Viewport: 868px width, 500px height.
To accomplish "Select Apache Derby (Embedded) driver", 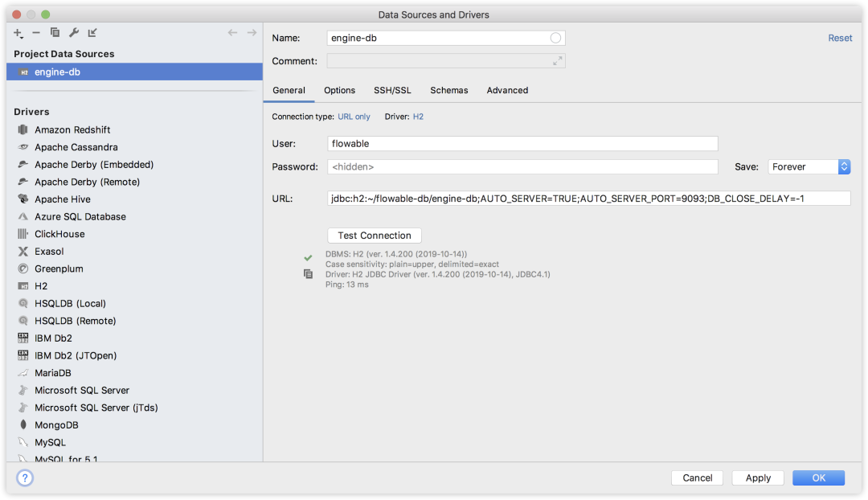I will click(x=134, y=165).
